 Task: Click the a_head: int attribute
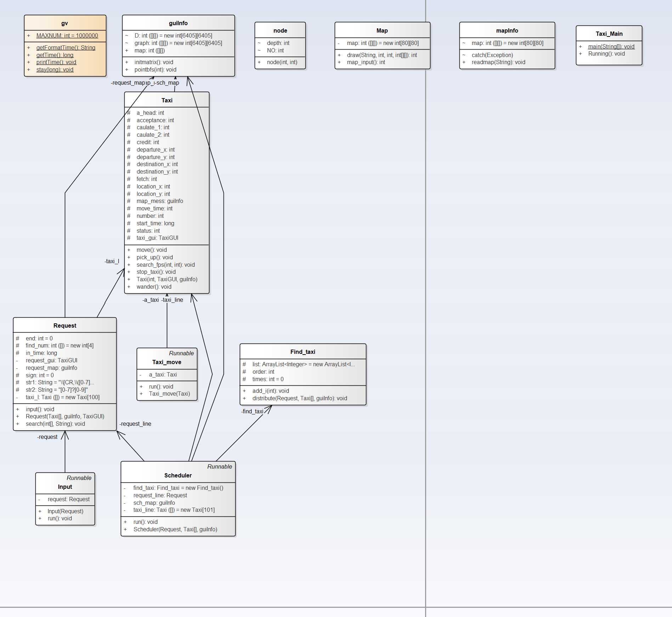pyautogui.click(x=150, y=113)
